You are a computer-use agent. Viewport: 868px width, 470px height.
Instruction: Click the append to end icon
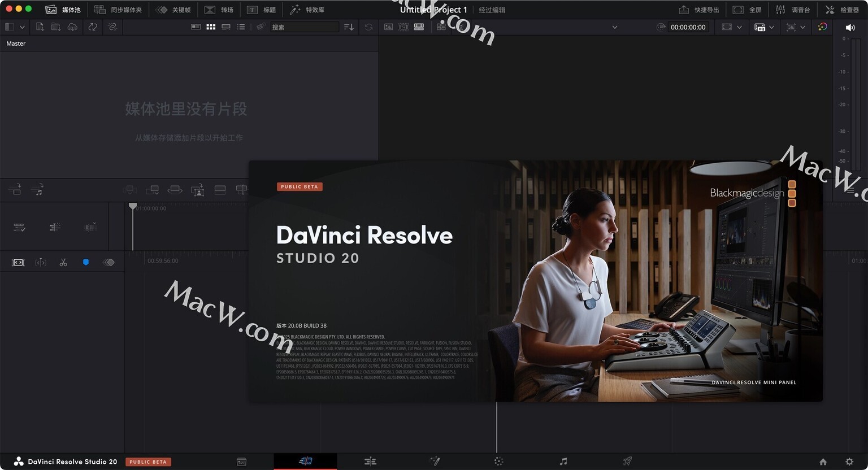point(152,190)
